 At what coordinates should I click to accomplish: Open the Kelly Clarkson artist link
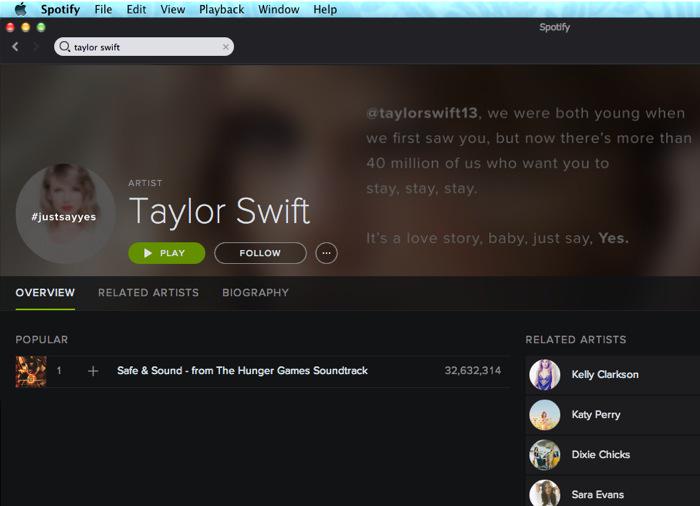coord(605,374)
